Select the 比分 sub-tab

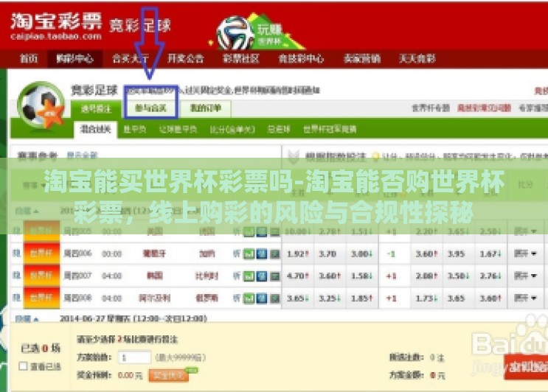click(232, 130)
